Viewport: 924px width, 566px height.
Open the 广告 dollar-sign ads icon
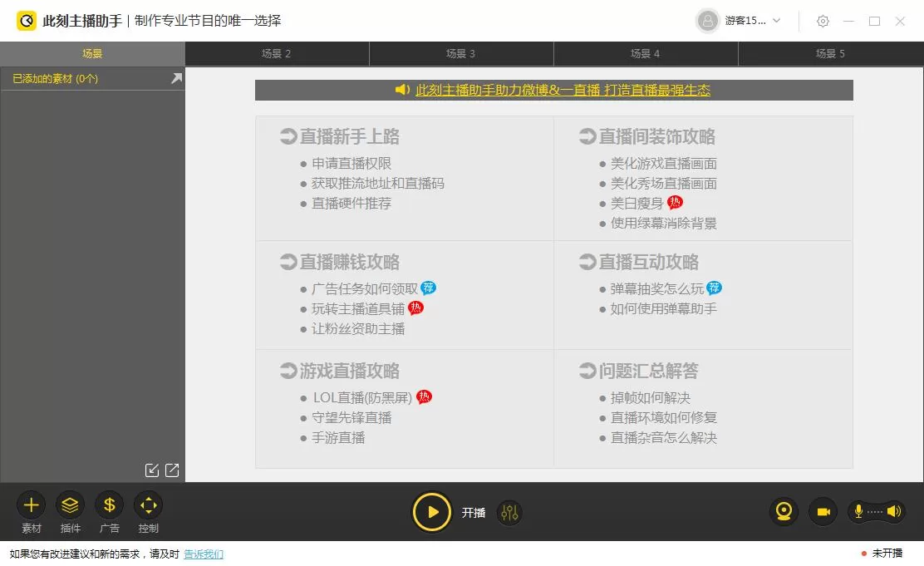(109, 505)
